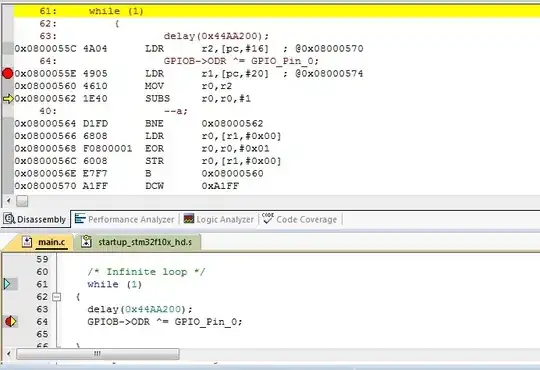Screen dimensions: 540x370
Task: Click opcode F0800001 in the disassembly
Action: [107, 148]
